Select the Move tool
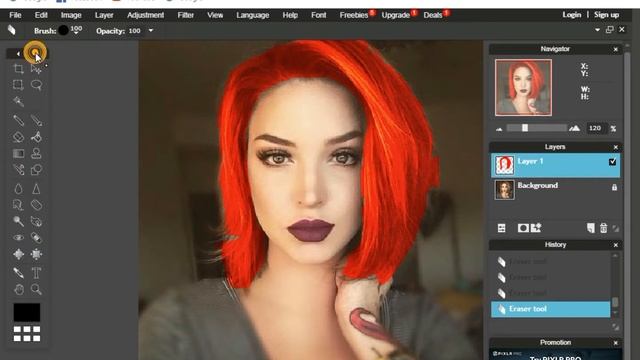 click(36, 69)
